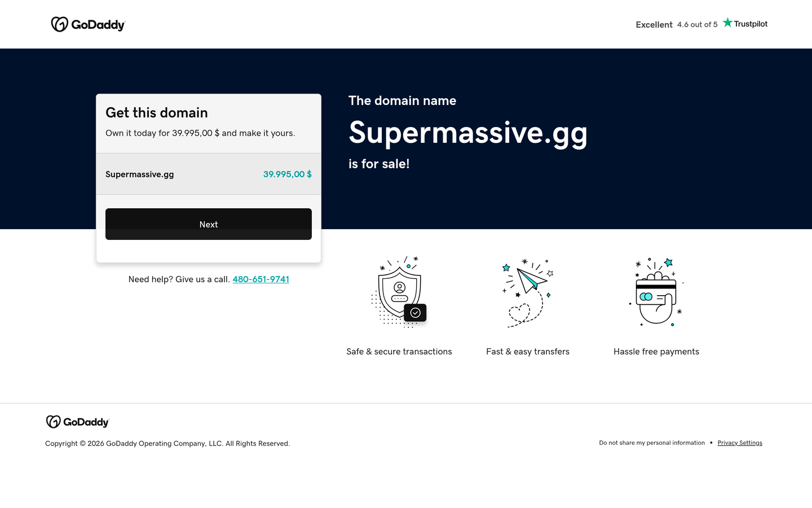Click the Excellent rating text
The width and height of the screenshot is (812, 508).
click(x=654, y=25)
